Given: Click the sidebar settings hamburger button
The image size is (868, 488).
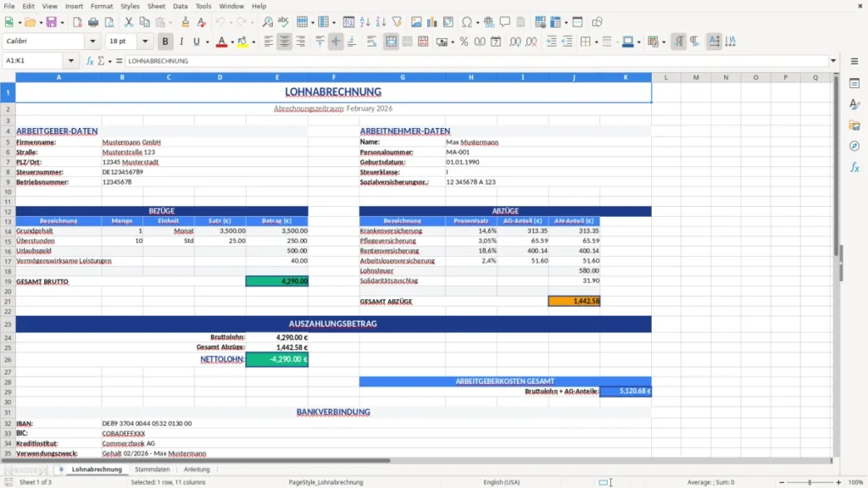Looking at the screenshot, I should pos(854,61).
